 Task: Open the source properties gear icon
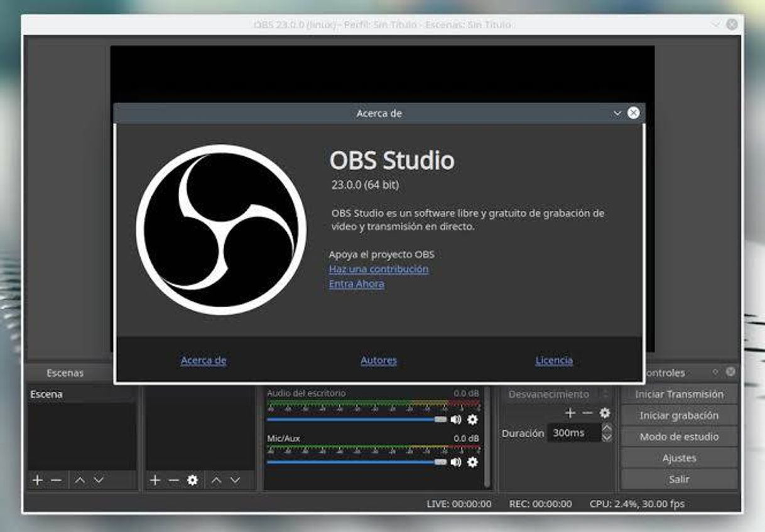192,480
